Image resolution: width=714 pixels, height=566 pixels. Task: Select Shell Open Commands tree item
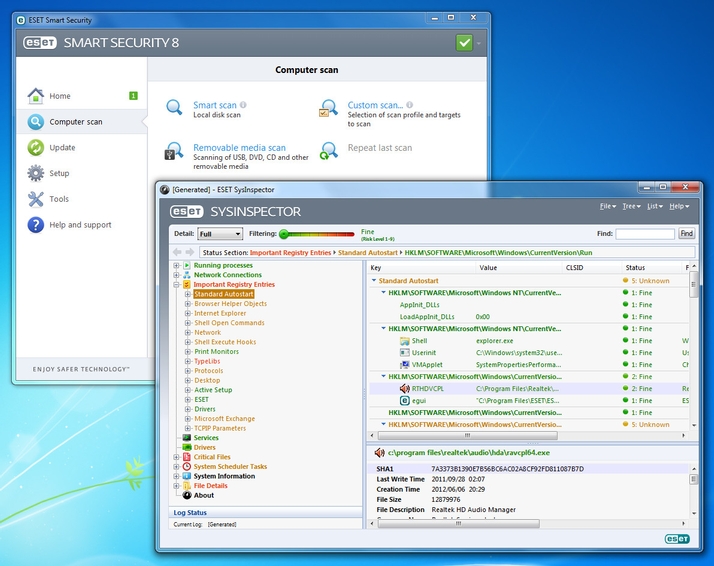click(229, 323)
